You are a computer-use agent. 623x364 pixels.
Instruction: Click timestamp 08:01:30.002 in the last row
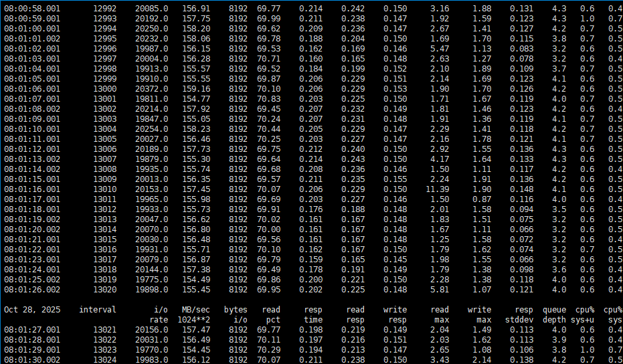point(31,360)
